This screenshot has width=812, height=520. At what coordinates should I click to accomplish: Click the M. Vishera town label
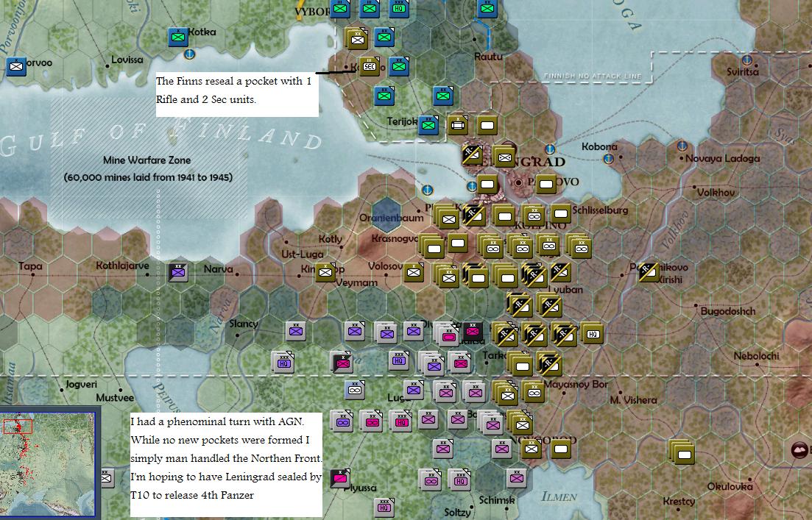coord(633,400)
